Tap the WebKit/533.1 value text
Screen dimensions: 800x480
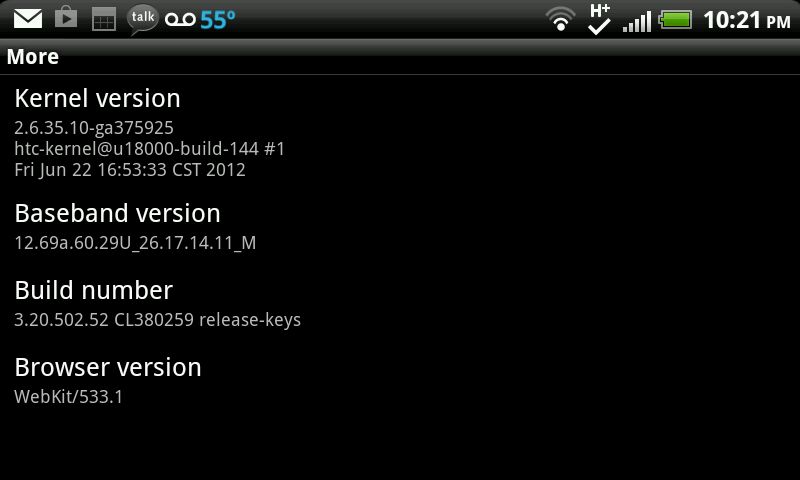click(68, 397)
